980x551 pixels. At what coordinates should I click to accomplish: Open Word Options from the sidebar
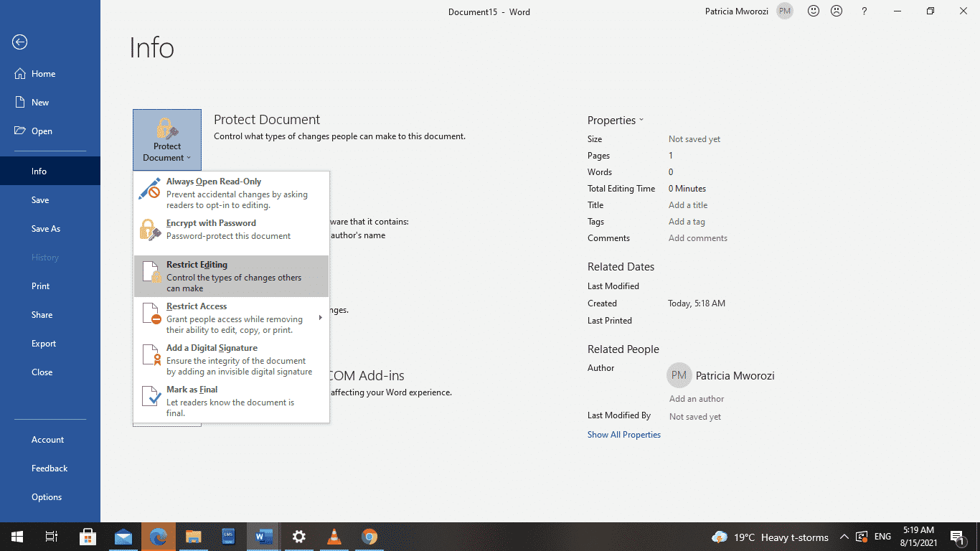(x=46, y=496)
